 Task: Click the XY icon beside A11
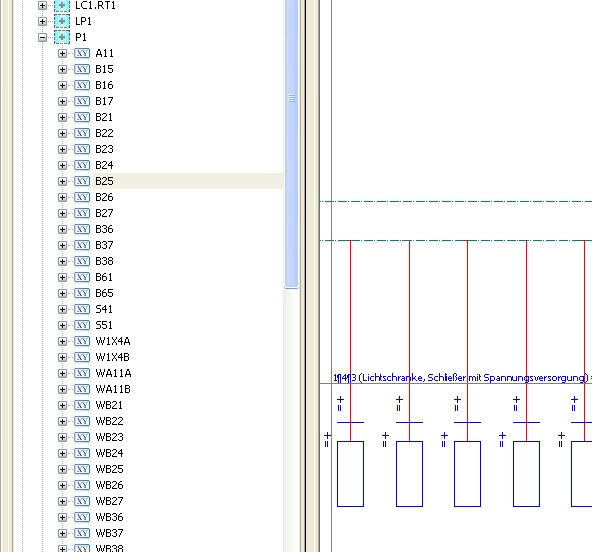[x=82, y=53]
